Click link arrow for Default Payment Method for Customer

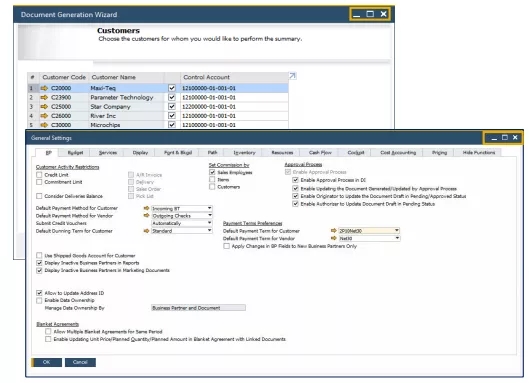pos(146,208)
